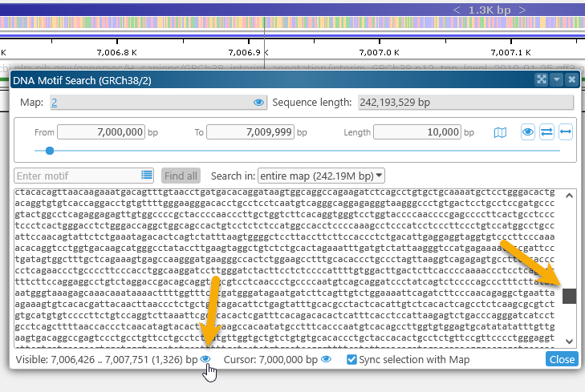Image resolution: width=585 pixels, height=392 pixels.
Task: Open the motif list icon in motif field
Action: 147,175
